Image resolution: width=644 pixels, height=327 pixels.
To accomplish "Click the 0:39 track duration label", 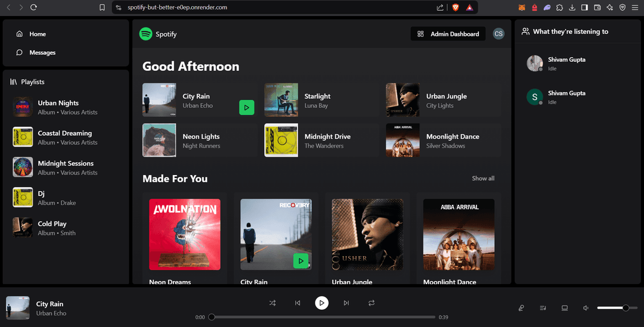I will click(443, 317).
